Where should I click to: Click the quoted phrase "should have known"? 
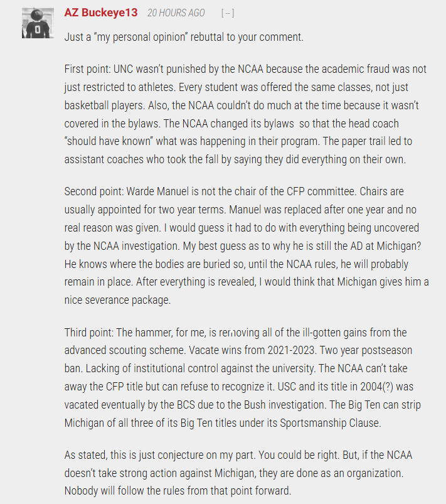click(109, 141)
